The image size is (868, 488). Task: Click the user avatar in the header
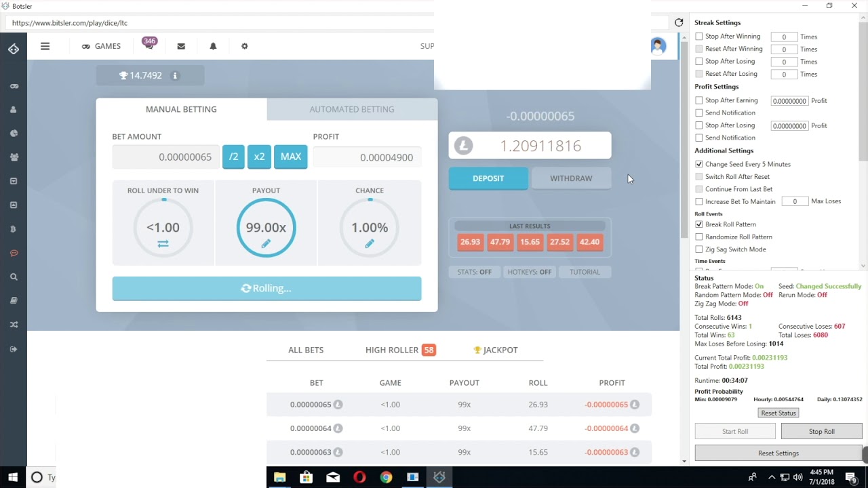(658, 46)
